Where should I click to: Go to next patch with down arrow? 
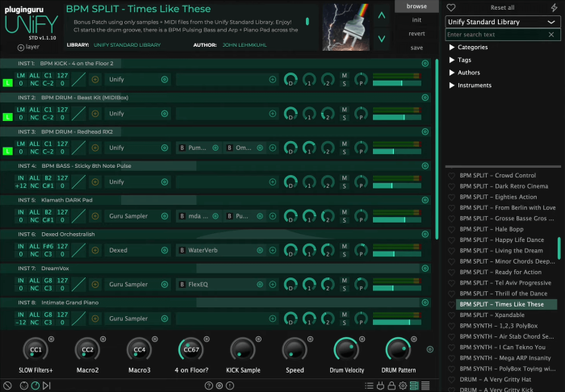click(x=382, y=38)
